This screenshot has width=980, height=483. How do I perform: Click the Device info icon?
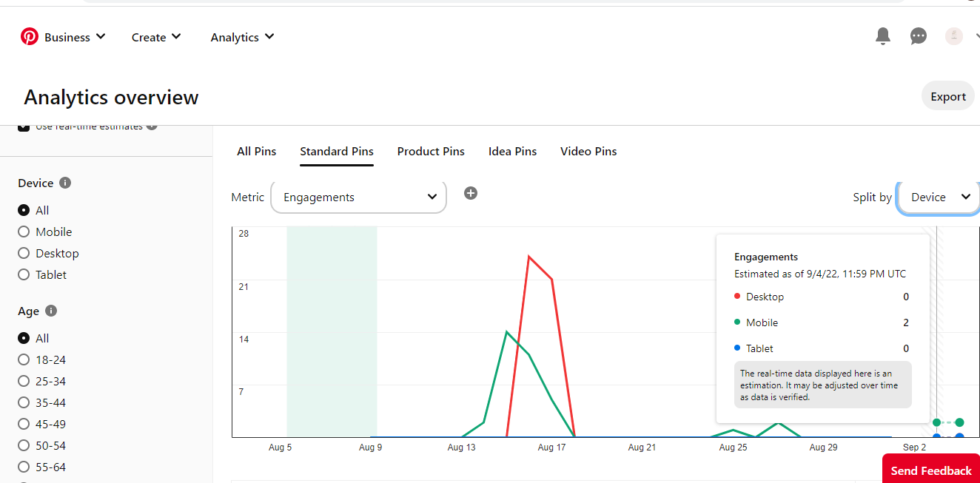click(65, 183)
